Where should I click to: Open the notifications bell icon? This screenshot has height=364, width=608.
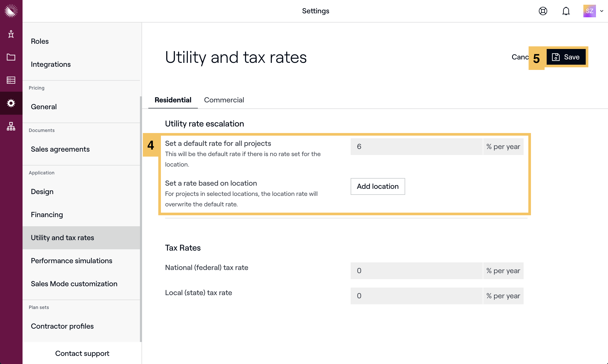pos(566,11)
